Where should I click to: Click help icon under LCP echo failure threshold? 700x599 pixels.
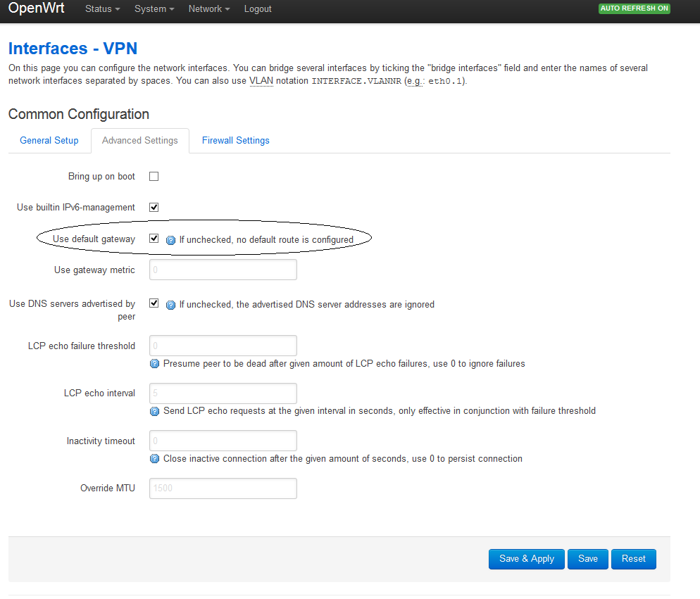point(154,364)
